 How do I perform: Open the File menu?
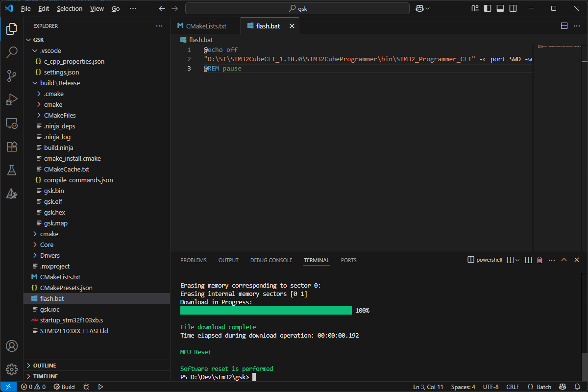click(26, 8)
